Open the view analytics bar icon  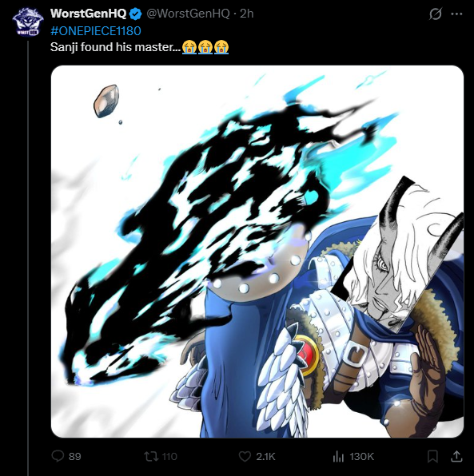(338, 456)
